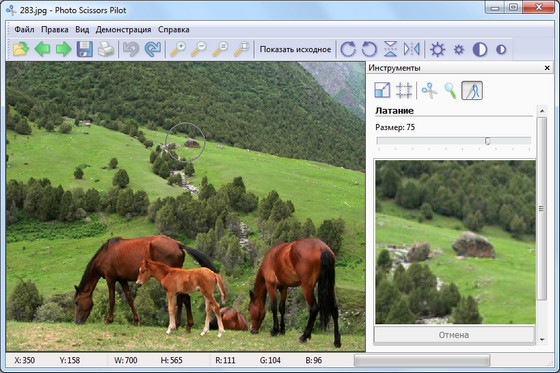Increase brightness with large sun icon
The image size is (560, 373).
(x=438, y=49)
